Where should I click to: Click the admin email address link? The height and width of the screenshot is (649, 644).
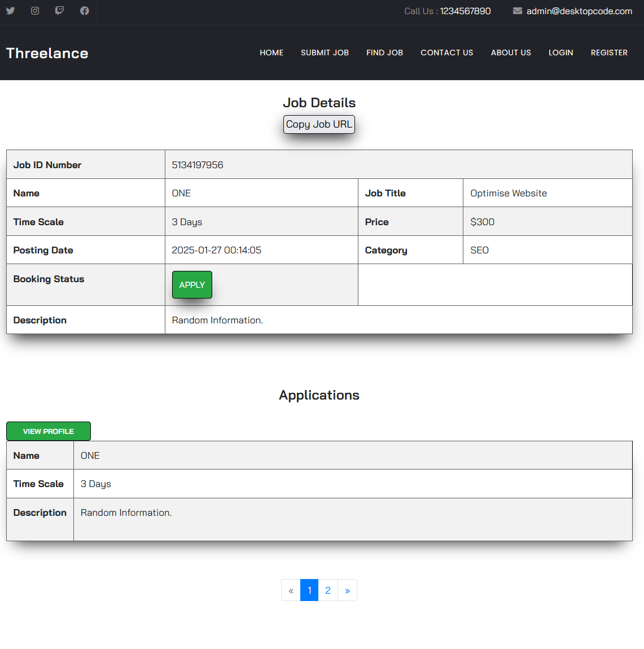click(x=579, y=11)
